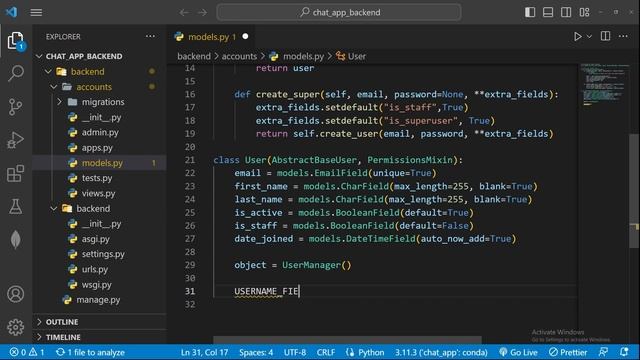Select models.py in explorer tree

pyautogui.click(x=100, y=163)
